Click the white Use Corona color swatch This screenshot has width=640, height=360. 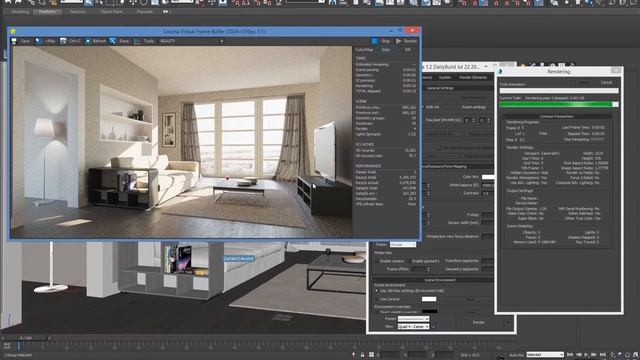click(429, 299)
